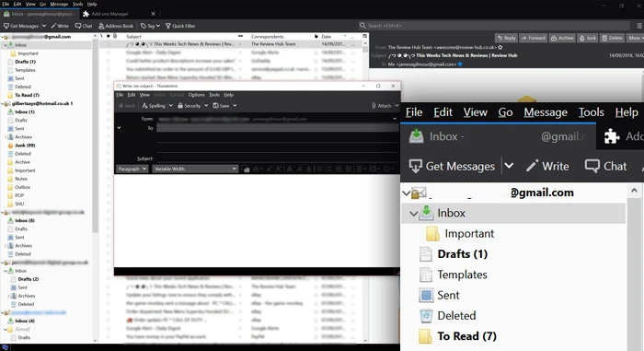Click the Bold formatting icon

pyautogui.click(x=290, y=169)
